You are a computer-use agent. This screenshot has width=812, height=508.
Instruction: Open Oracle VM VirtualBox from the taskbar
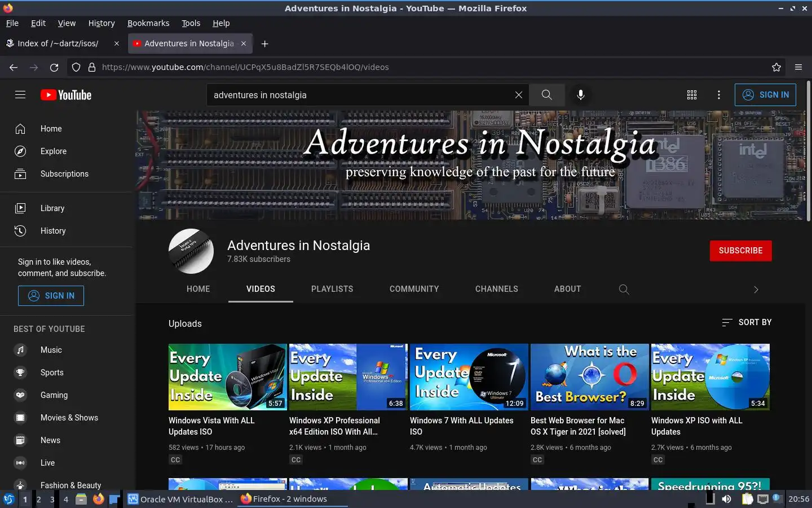180,499
